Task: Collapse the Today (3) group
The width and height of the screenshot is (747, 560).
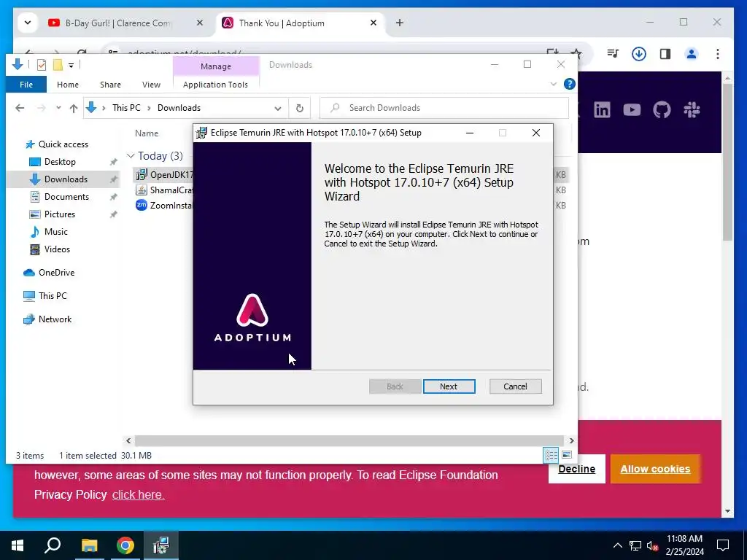Action: (130, 156)
